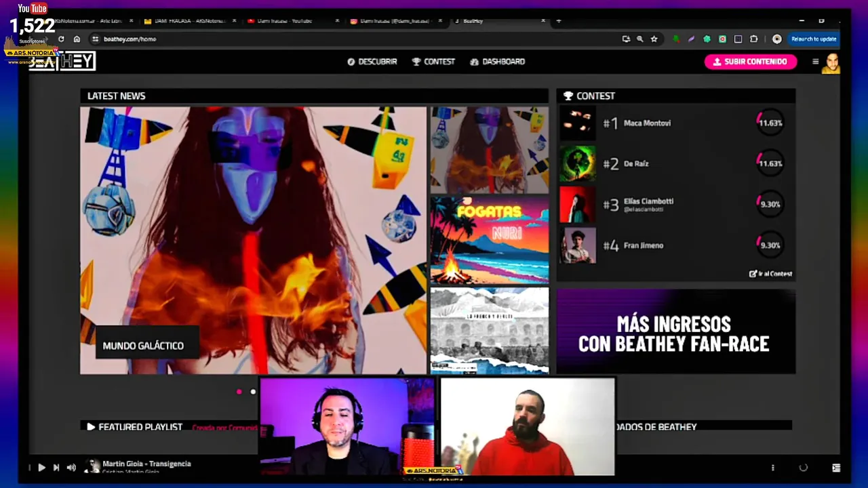This screenshot has width=868, height=488.
Task: Click the Beathey logo
Action: pos(62,61)
